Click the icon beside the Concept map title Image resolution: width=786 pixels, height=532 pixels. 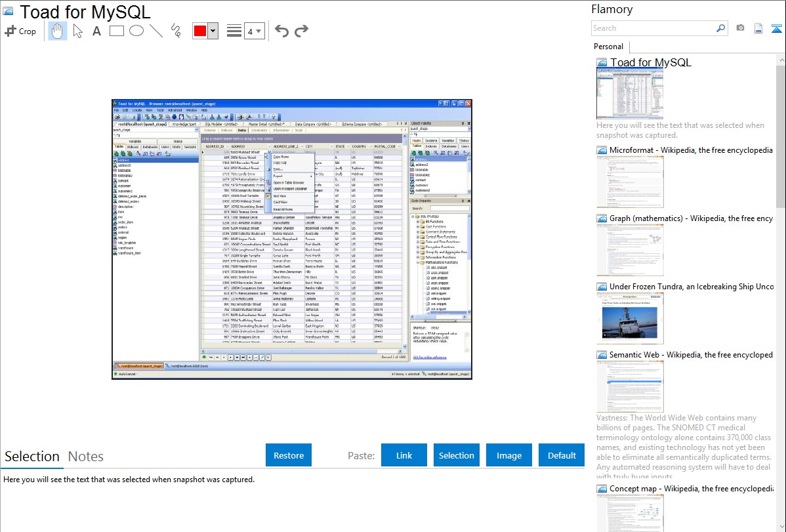pyautogui.click(x=602, y=489)
